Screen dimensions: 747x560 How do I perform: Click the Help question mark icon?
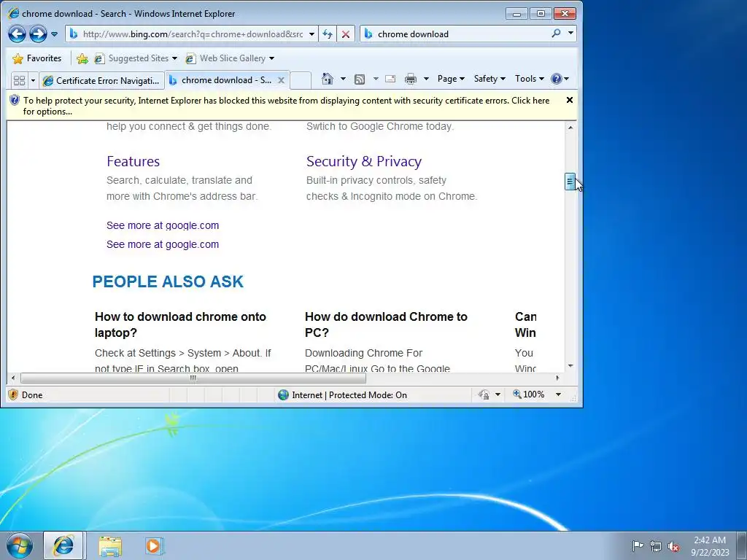tap(556, 79)
